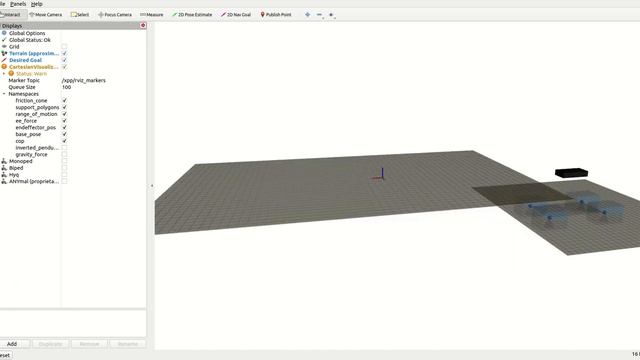The image size is (640, 360).
Task: Enable the gravity_force namespace checkbox
Action: tap(64, 154)
